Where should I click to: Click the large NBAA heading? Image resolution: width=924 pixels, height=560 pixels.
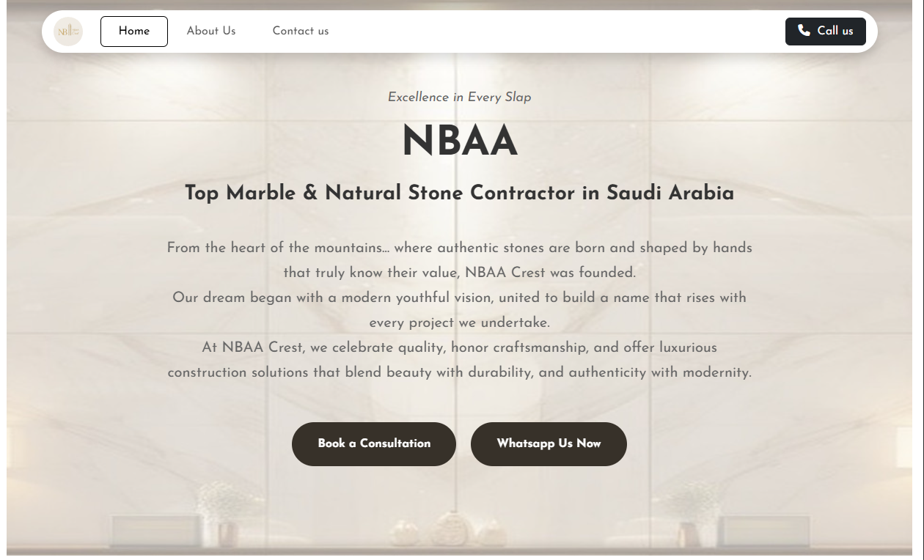(x=460, y=141)
